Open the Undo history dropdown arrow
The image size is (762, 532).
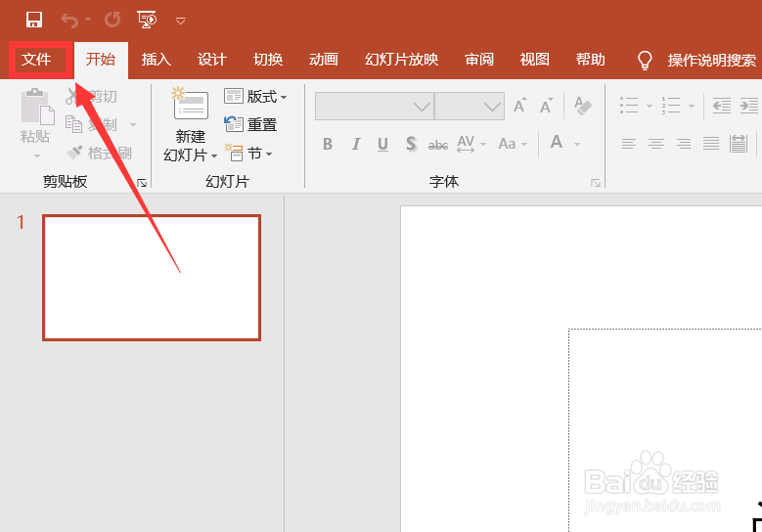point(88,20)
